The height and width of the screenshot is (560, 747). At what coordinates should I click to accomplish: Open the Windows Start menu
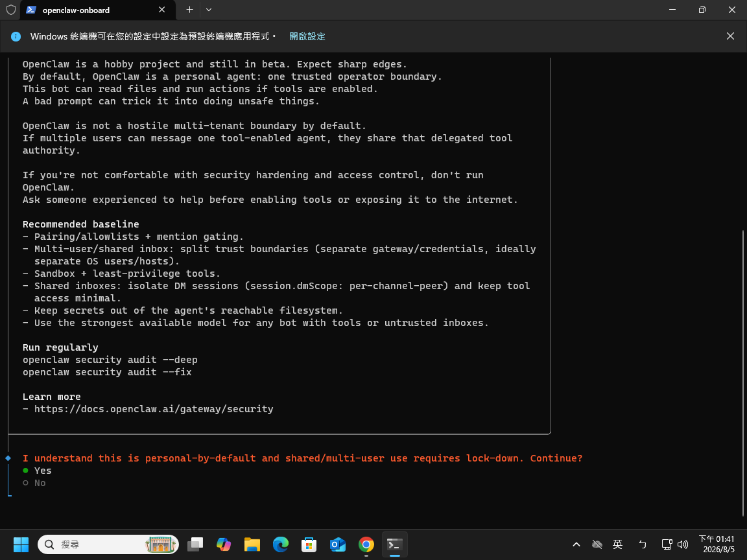click(21, 544)
